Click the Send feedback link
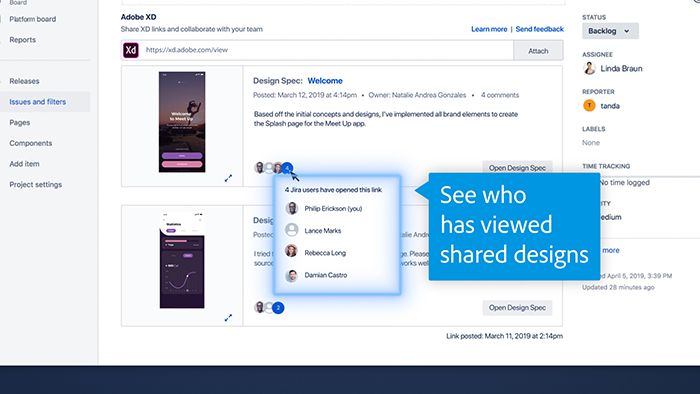This screenshot has height=394, width=700. pyautogui.click(x=539, y=29)
